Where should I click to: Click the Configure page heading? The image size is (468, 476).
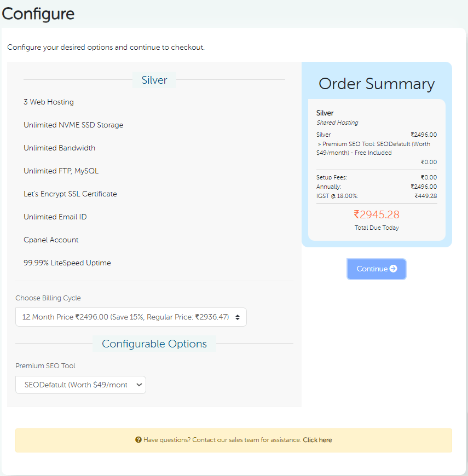point(38,14)
